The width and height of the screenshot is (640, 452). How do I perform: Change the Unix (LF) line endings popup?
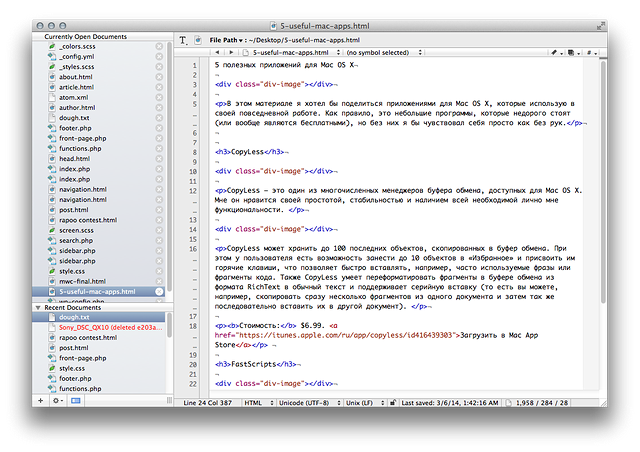(x=365, y=403)
